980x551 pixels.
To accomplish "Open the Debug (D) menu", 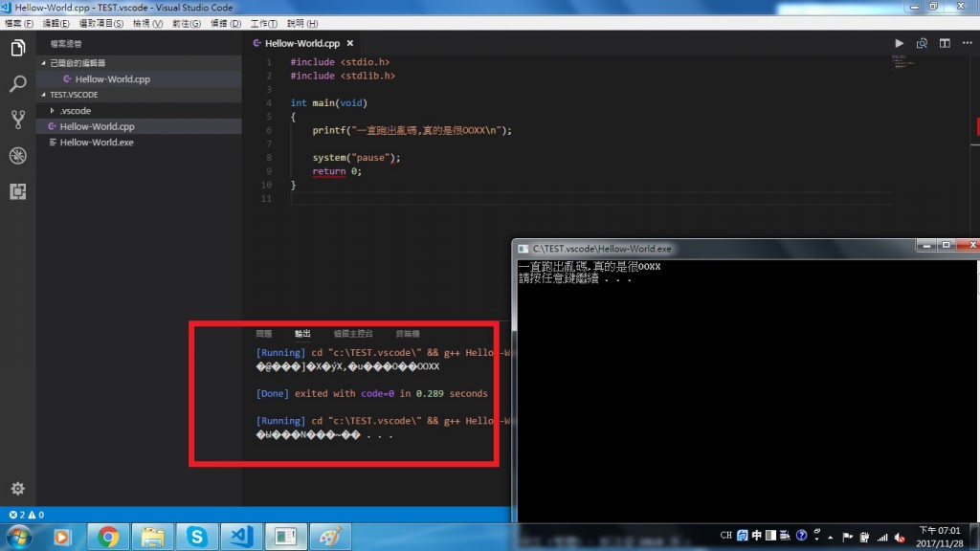I will tap(226, 23).
